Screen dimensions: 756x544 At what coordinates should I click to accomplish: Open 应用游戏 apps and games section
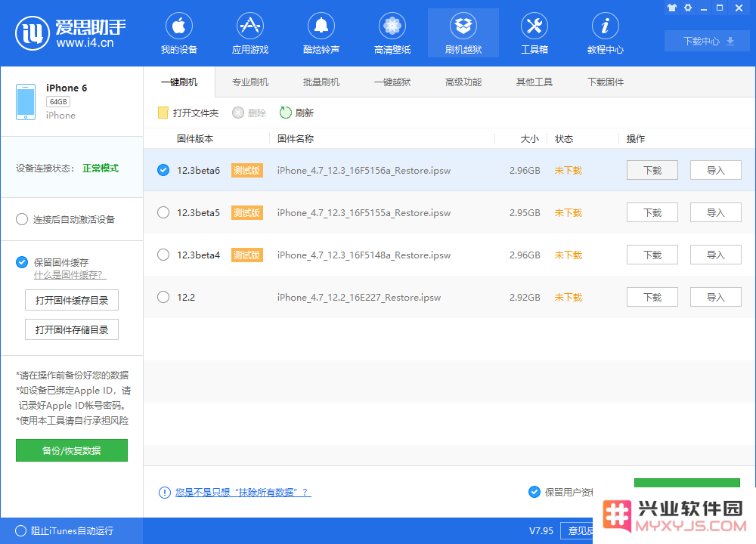point(249,33)
